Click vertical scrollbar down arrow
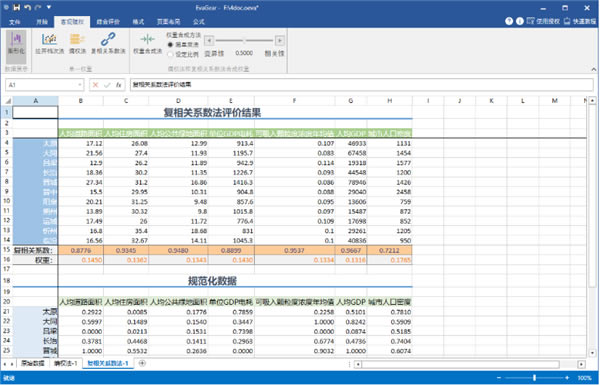The width and height of the screenshot is (600, 385). click(592, 353)
